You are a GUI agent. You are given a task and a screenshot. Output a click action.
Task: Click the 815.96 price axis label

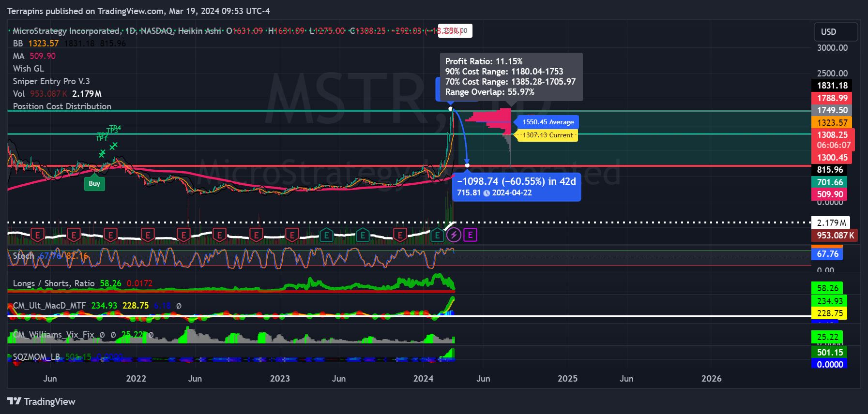(x=829, y=170)
